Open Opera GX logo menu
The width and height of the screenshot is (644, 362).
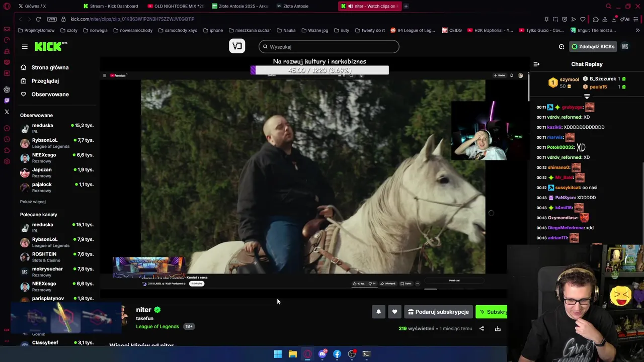[x=7, y=6]
